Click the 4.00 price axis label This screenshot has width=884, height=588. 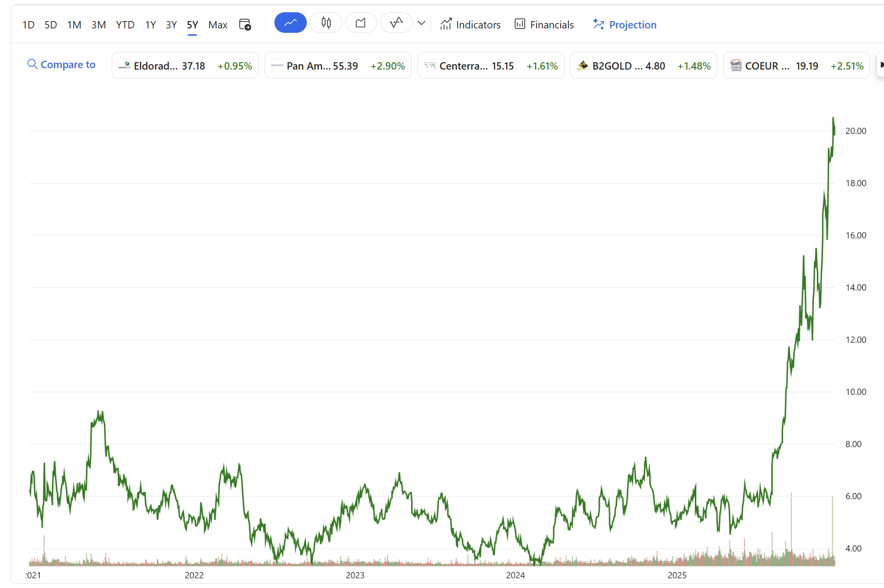(853, 549)
